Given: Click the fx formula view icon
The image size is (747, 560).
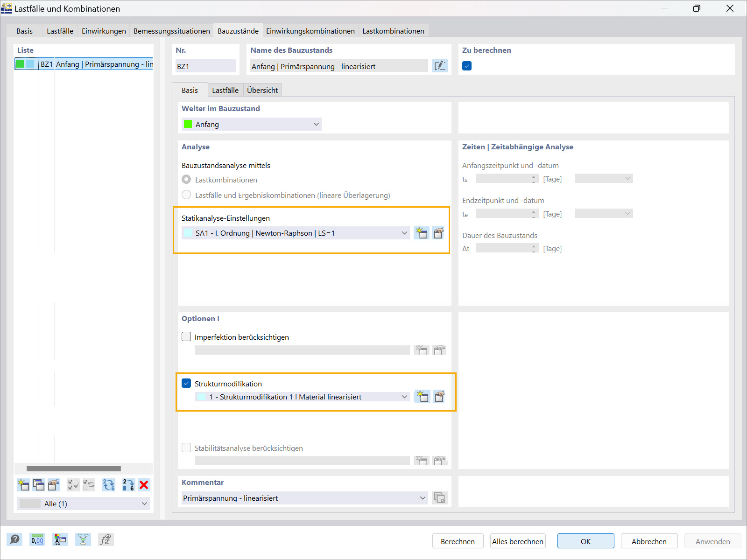Looking at the screenshot, I should (x=106, y=540).
